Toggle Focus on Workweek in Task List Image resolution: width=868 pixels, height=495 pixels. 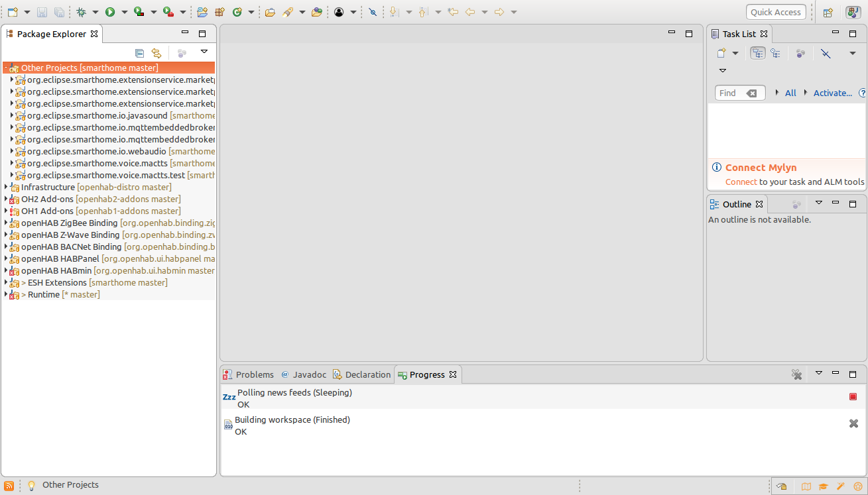coord(800,53)
